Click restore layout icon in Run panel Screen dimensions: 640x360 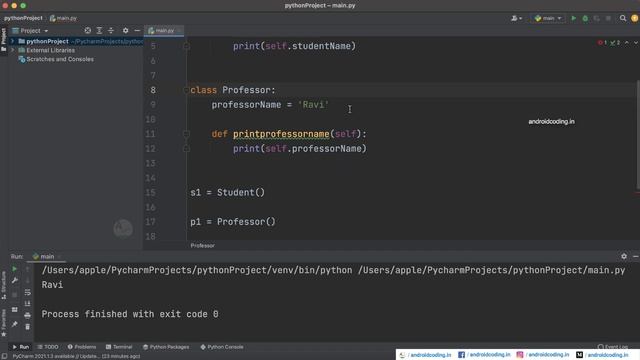(15, 309)
